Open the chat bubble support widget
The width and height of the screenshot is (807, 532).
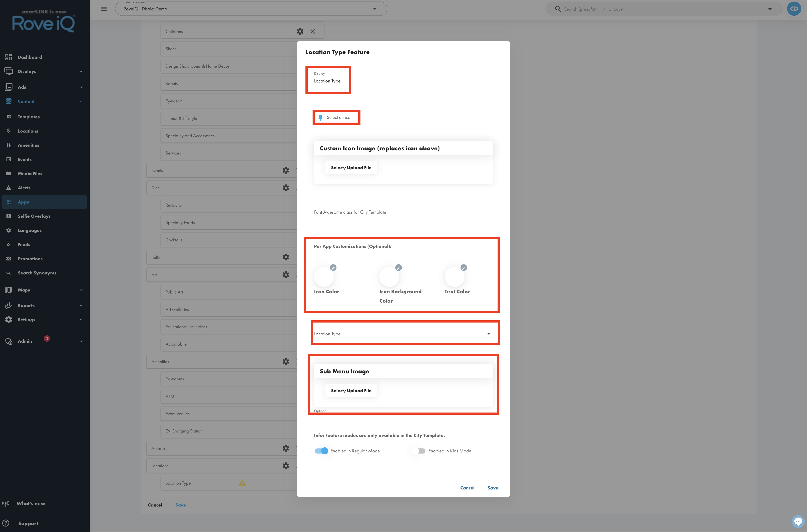pos(798,521)
